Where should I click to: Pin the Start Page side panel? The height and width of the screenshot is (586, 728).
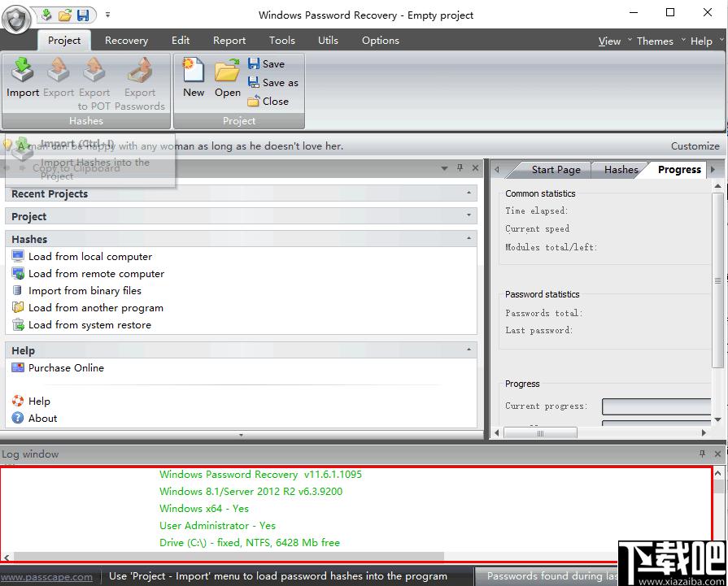click(460, 167)
